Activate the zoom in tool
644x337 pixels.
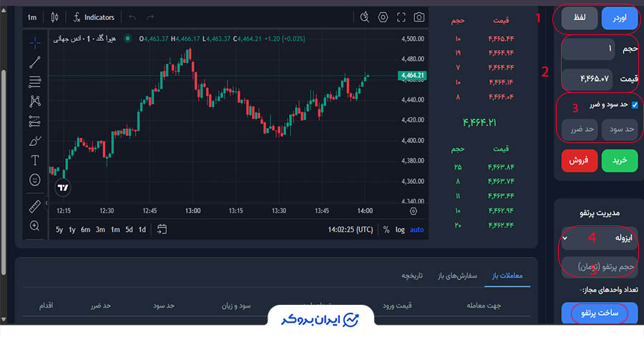click(x=35, y=225)
